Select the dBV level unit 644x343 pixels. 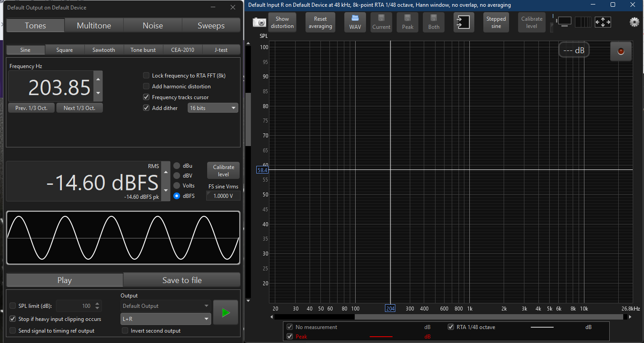click(x=176, y=176)
